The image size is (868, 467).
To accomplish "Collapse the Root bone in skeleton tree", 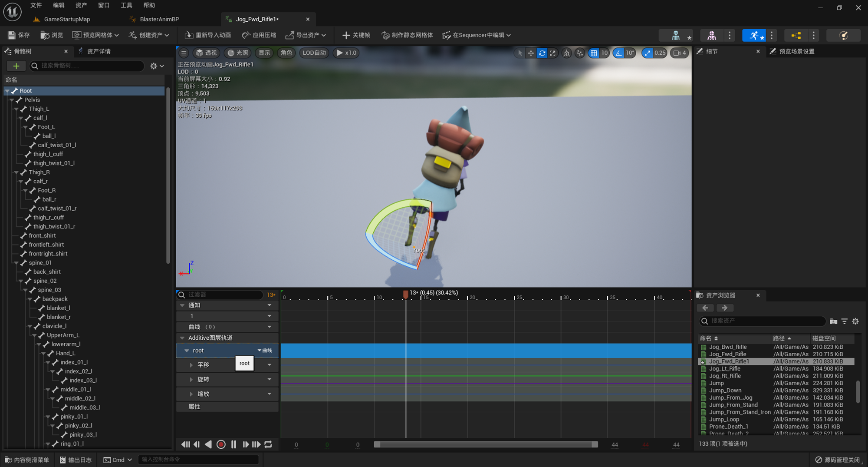I will click(x=7, y=91).
